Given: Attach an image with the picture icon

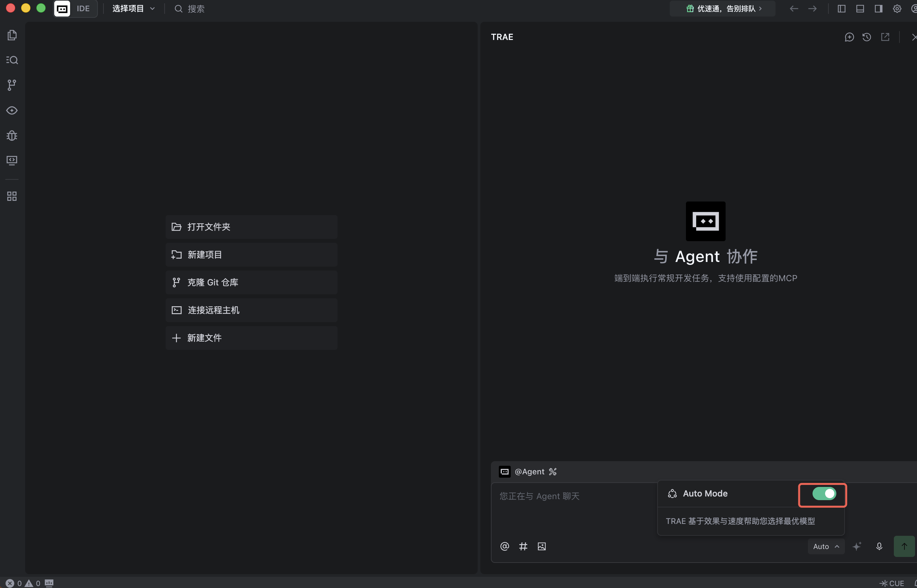Looking at the screenshot, I should click(x=541, y=546).
